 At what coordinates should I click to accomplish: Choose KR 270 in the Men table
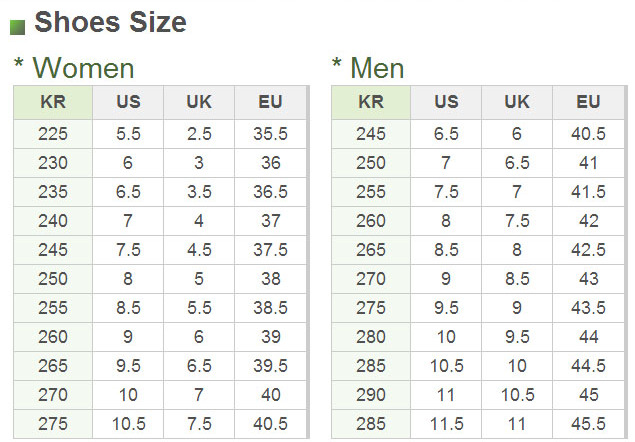[x=370, y=278]
